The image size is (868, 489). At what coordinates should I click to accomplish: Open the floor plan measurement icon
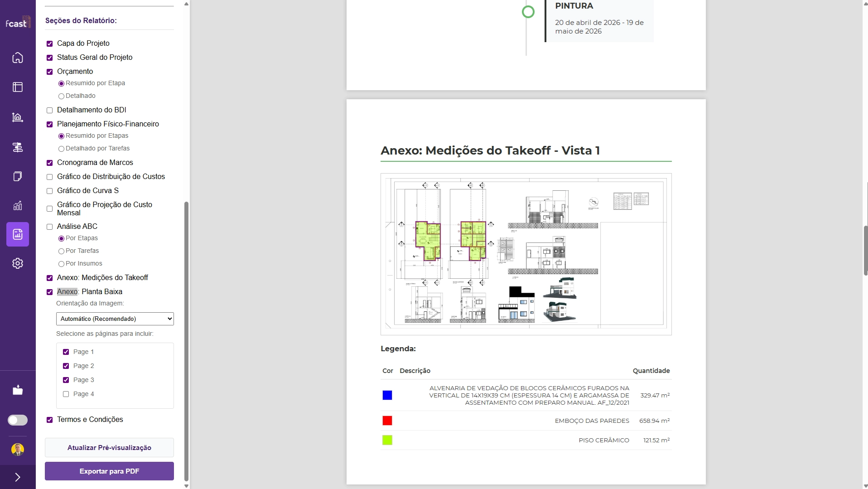(x=18, y=117)
